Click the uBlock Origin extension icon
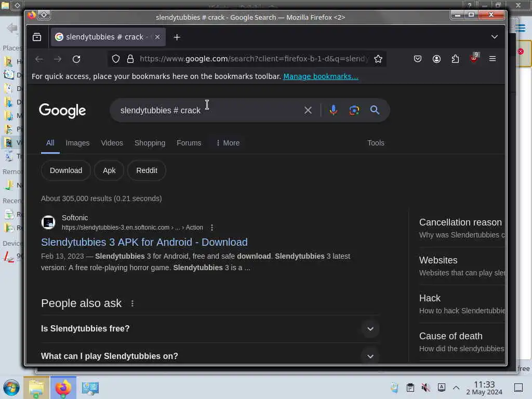Image resolution: width=532 pixels, height=399 pixels. pos(474,58)
